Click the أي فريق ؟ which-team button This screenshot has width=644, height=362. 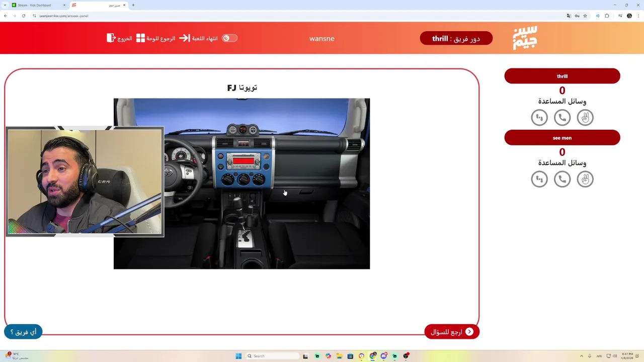pyautogui.click(x=23, y=332)
